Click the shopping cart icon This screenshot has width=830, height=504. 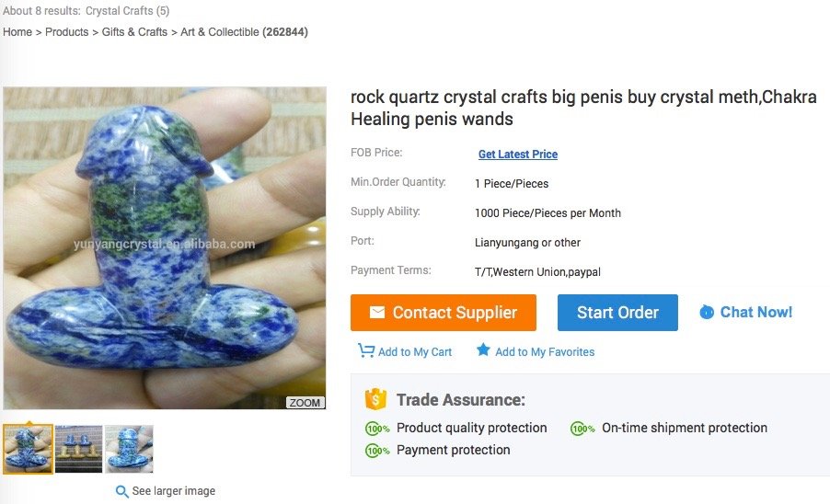click(366, 351)
